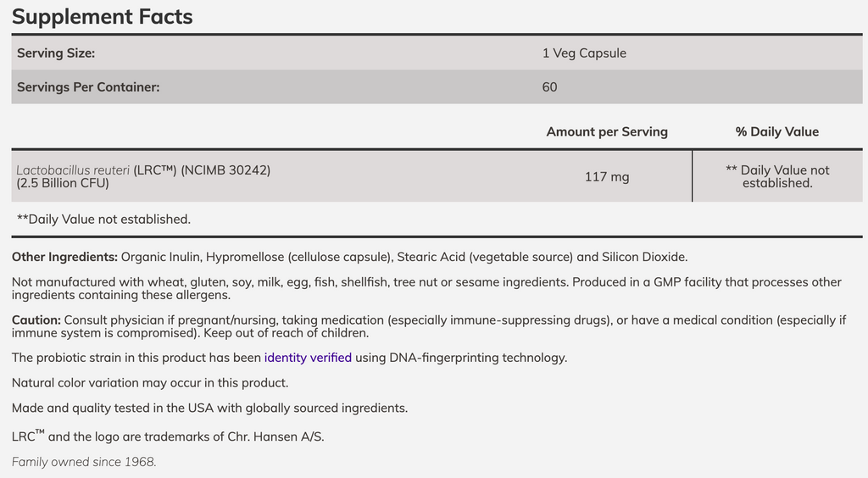Select the "Serving Size:" row label
This screenshot has height=478, width=868.
tap(56, 53)
